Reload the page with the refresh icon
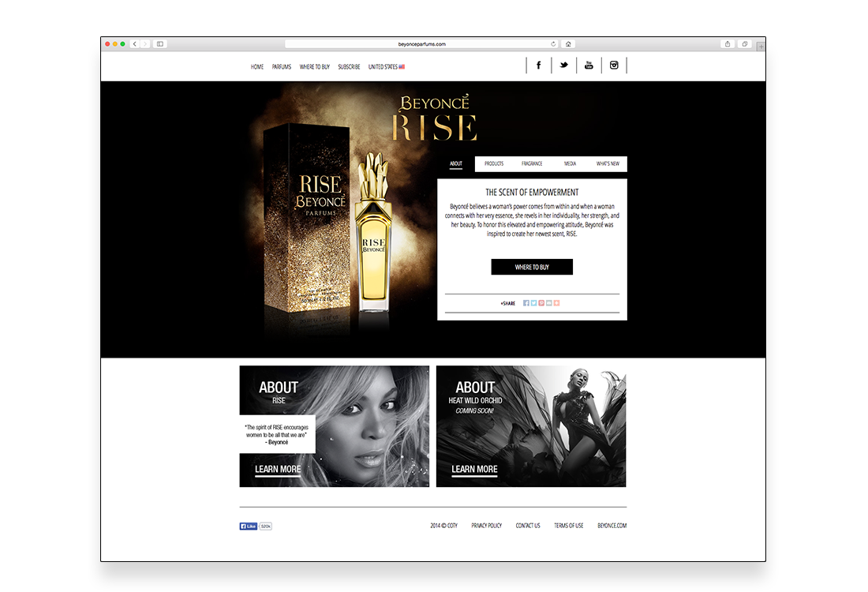 (x=553, y=43)
